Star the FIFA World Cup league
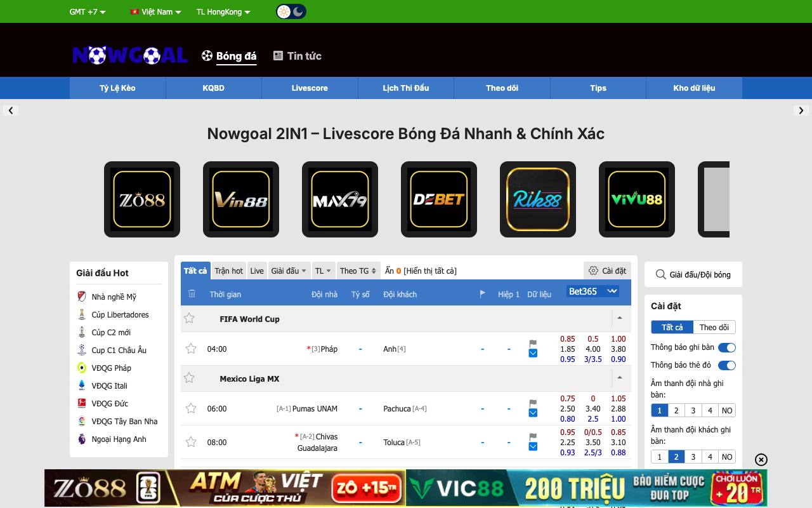812x508 pixels. [189, 318]
